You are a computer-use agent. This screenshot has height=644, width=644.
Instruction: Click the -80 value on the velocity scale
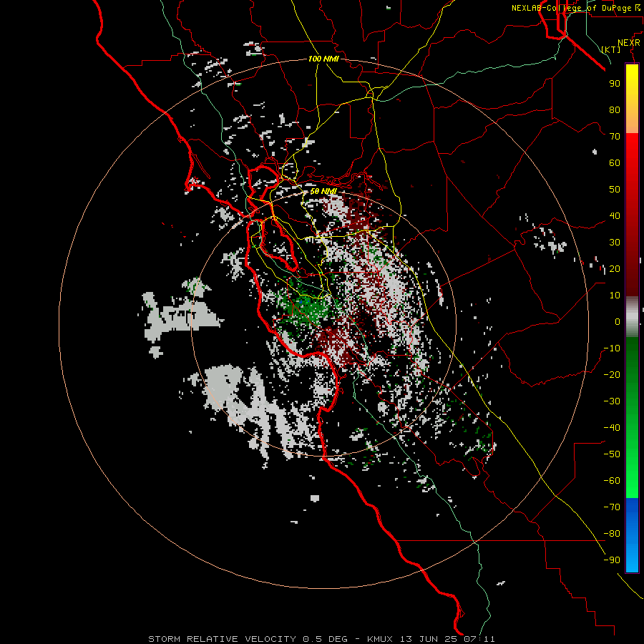612,534
